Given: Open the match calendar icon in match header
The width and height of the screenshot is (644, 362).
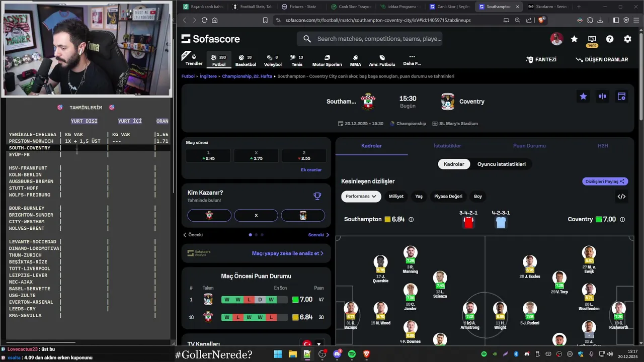Looking at the screenshot, I should tap(621, 97).
